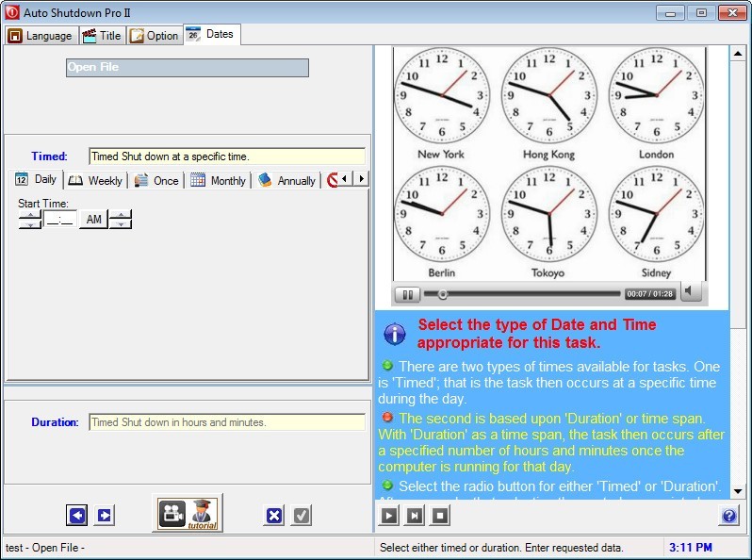Play the help narration with the play button

pyautogui.click(x=389, y=516)
